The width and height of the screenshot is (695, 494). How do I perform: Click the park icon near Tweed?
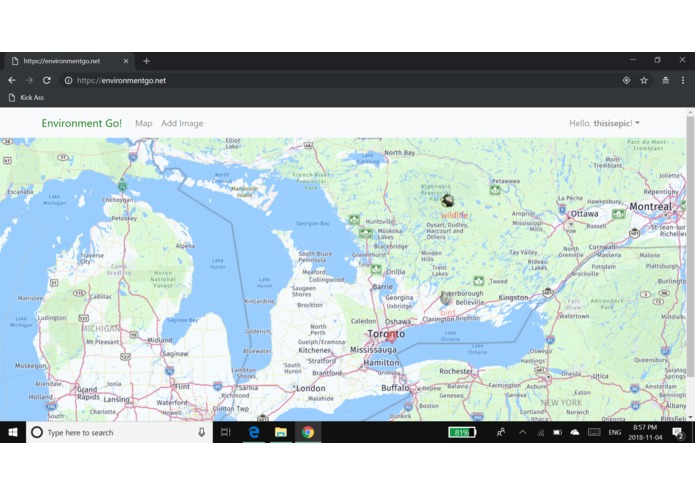tap(478, 280)
